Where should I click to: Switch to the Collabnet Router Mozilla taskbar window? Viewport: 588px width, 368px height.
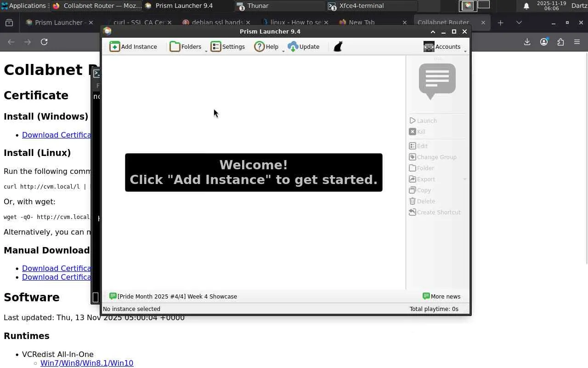click(x=96, y=6)
